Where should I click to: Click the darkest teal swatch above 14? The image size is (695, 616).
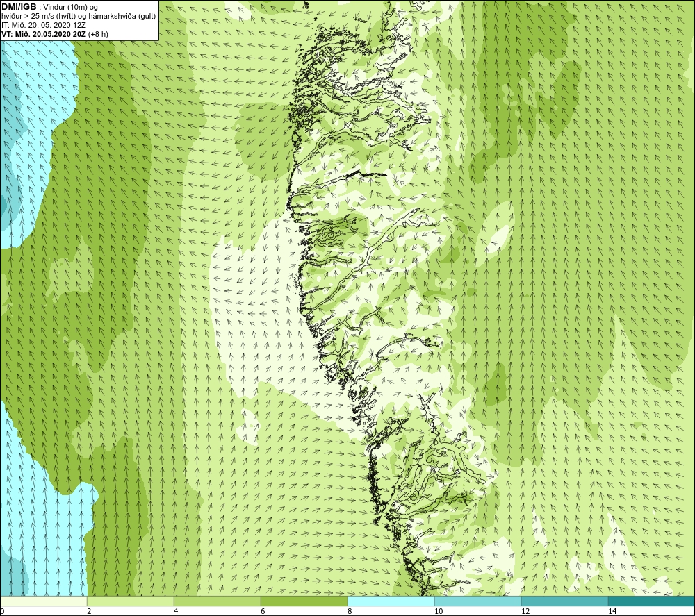coord(652,601)
